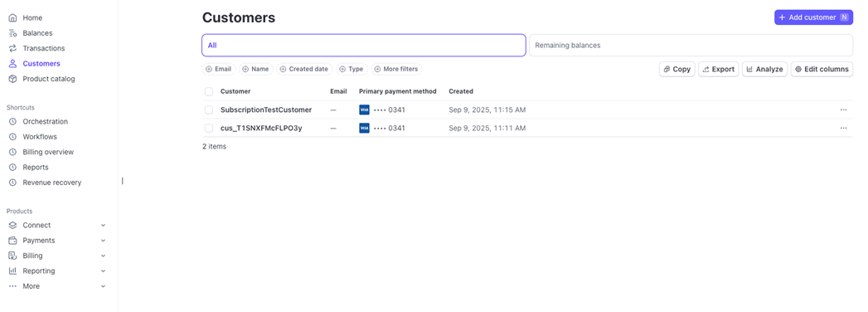
Task: Click the Copy button
Action: pos(677,69)
